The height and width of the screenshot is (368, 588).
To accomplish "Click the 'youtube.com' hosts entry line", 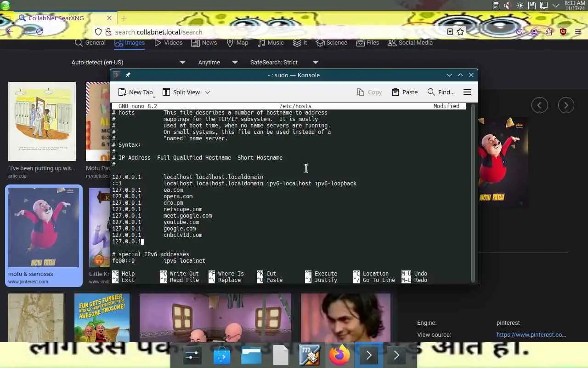I will click(156, 222).
